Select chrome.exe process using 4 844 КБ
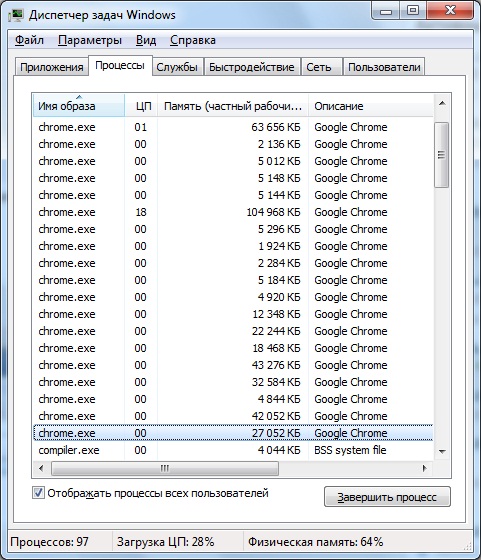The width and height of the screenshot is (481, 560). pos(233,399)
